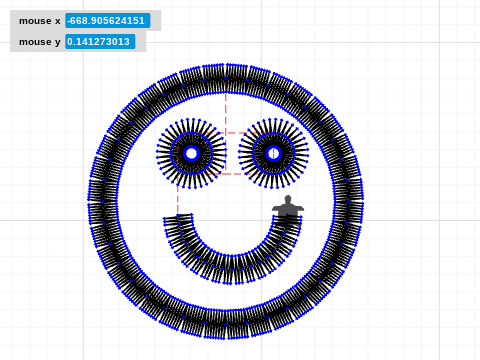Screen dimensions: 480x360
Task: Click the "mouse y" watcher label
Action: [x=40, y=42]
